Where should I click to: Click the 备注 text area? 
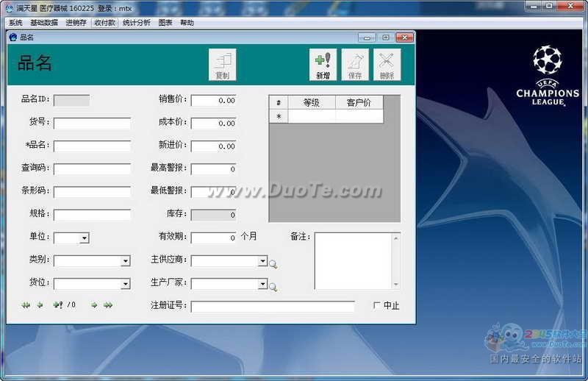coord(354,261)
